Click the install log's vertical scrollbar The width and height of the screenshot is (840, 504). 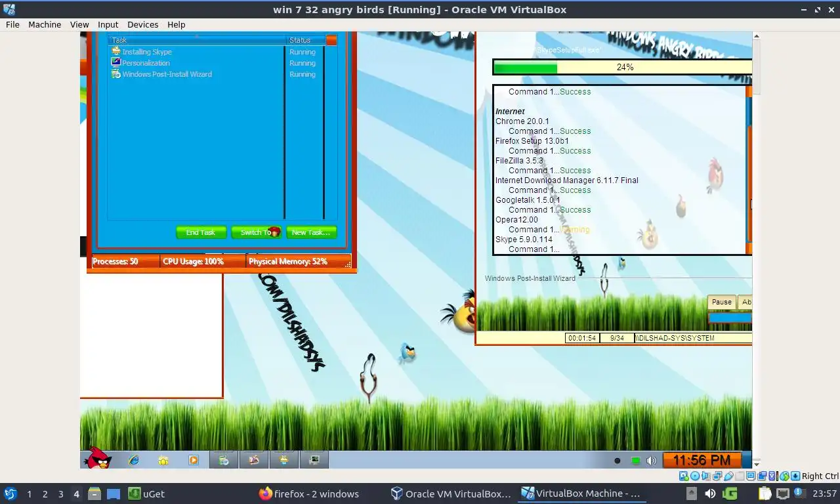pyautogui.click(x=749, y=171)
